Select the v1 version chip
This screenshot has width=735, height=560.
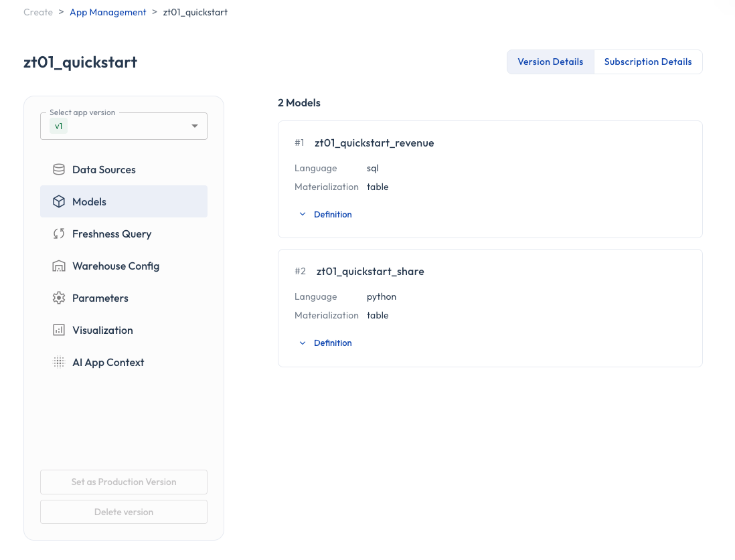59,126
